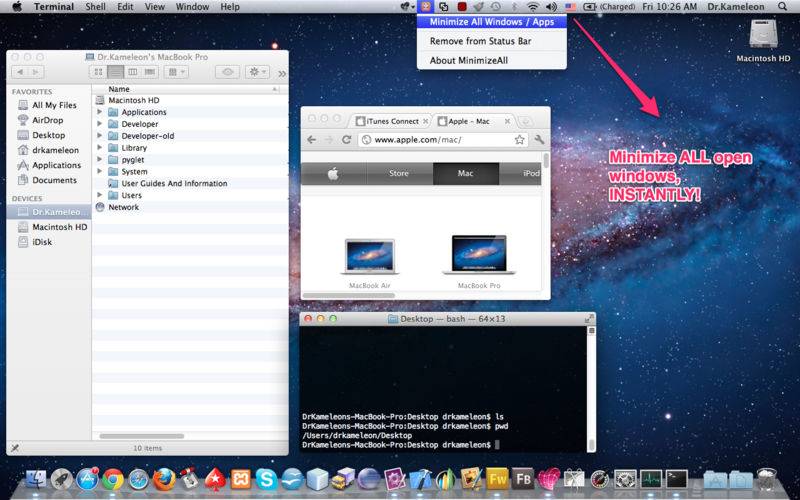800x500 pixels.
Task: Close the Apple - Mac tab
Action: pyautogui.click(x=507, y=121)
